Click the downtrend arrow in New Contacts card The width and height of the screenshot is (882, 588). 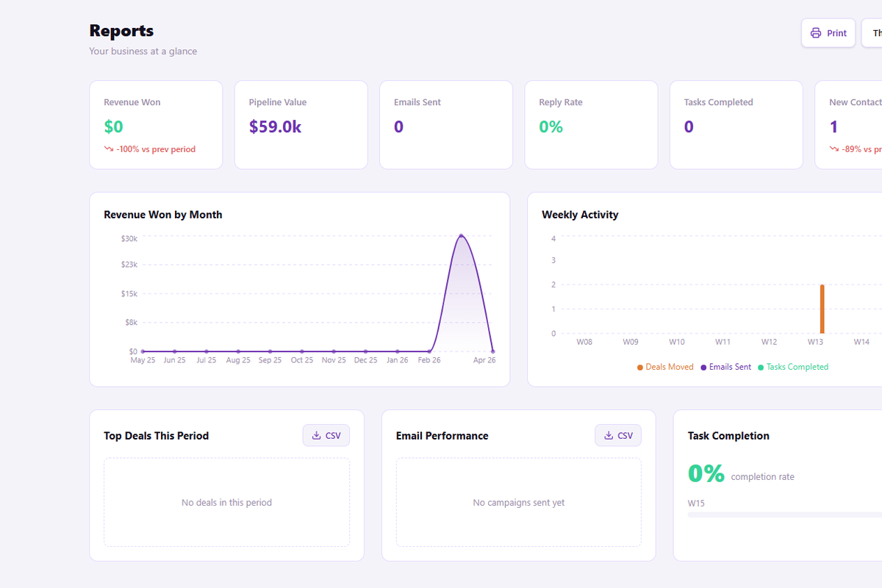coord(834,149)
